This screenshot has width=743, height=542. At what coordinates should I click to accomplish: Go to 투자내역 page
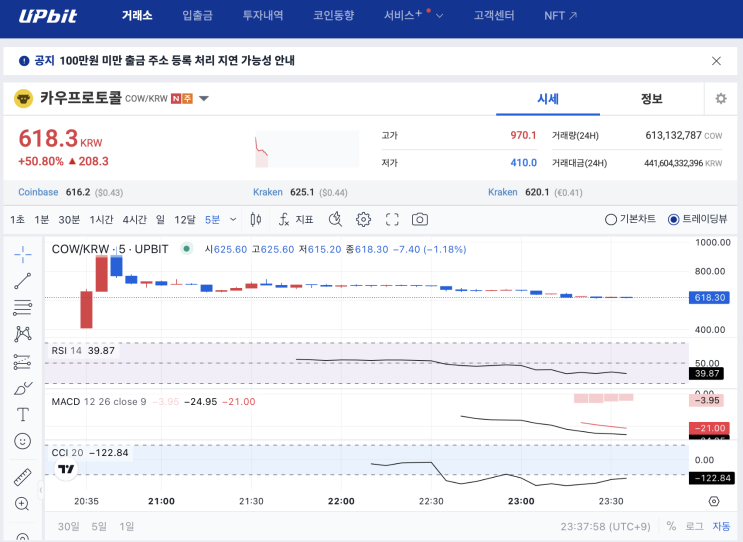(x=263, y=16)
